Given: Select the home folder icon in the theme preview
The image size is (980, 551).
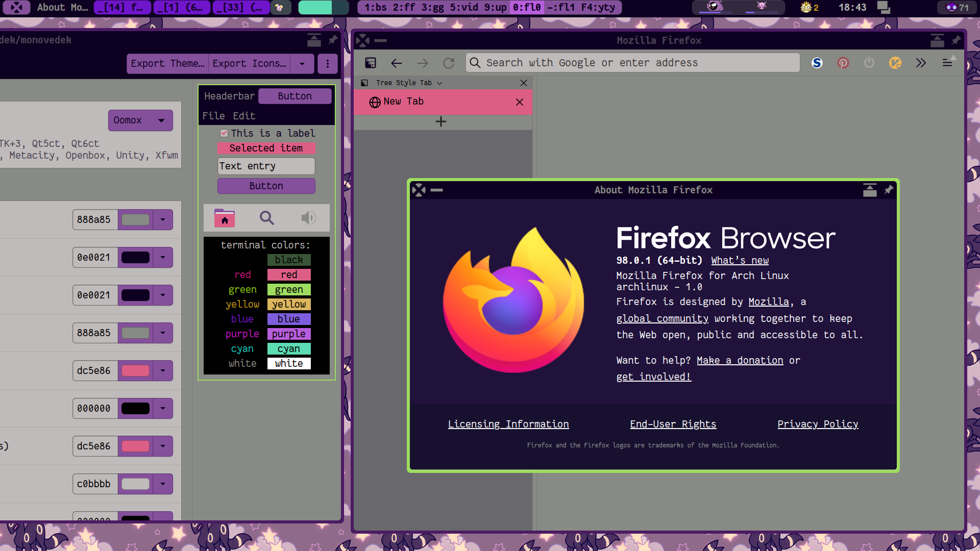Looking at the screenshot, I should click(225, 218).
